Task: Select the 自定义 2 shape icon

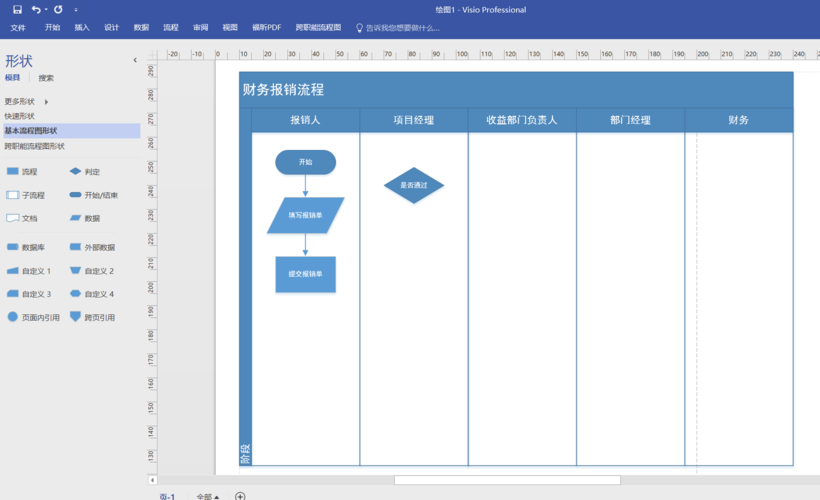Action: tap(75, 270)
